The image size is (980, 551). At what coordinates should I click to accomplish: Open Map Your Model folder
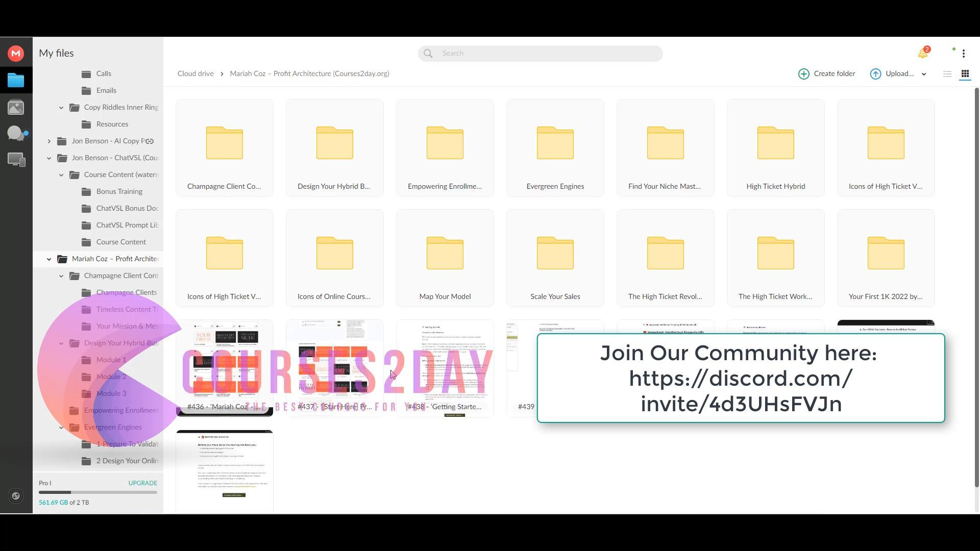(x=445, y=258)
